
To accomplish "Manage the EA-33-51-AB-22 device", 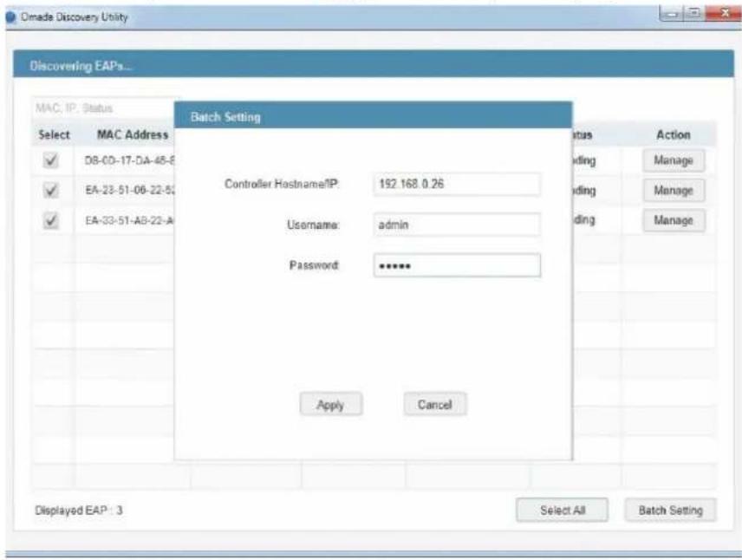I will [x=674, y=220].
